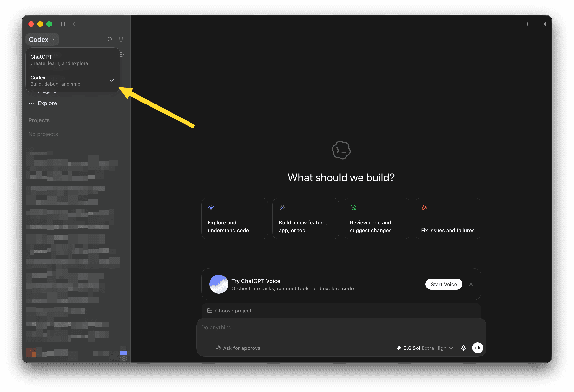
Task: Click the microphone dictation icon
Action: point(464,348)
